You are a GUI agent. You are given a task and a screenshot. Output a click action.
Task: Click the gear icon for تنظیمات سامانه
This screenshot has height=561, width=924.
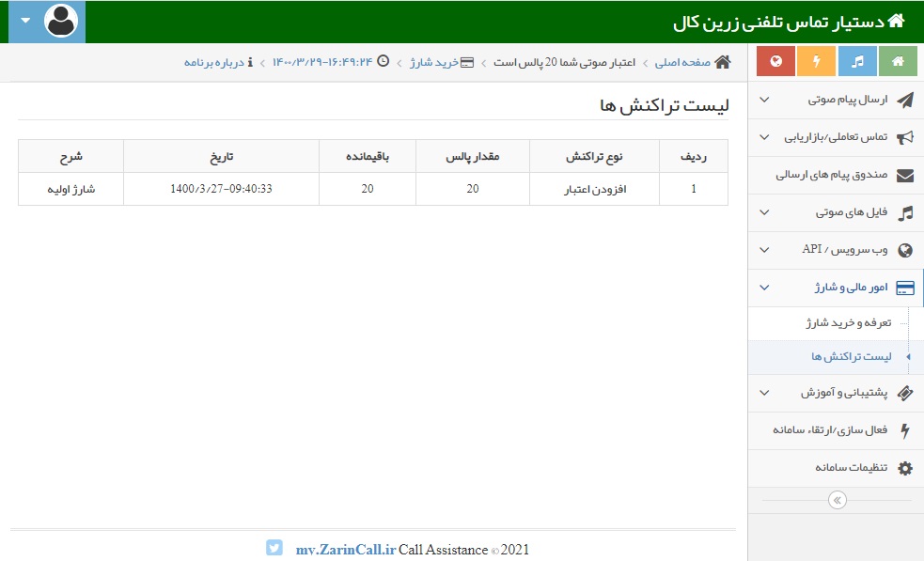pyautogui.click(x=905, y=469)
